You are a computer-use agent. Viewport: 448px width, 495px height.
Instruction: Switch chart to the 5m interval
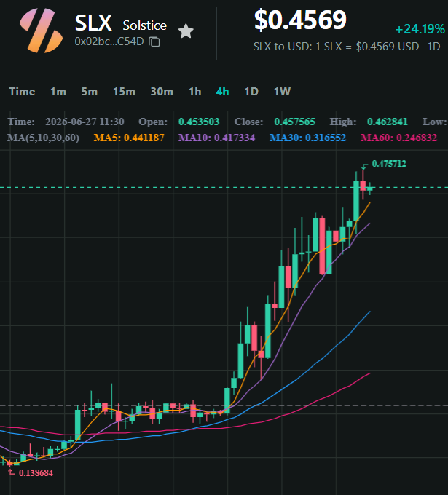coord(90,92)
